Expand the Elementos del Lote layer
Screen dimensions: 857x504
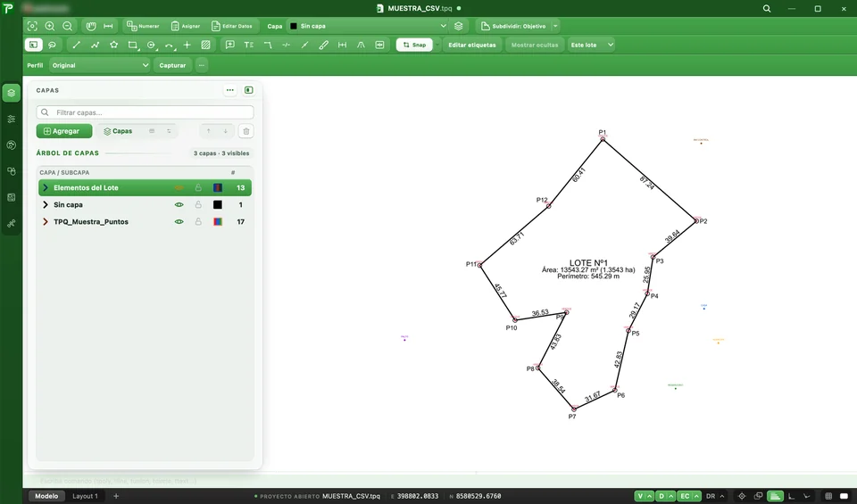coord(46,188)
